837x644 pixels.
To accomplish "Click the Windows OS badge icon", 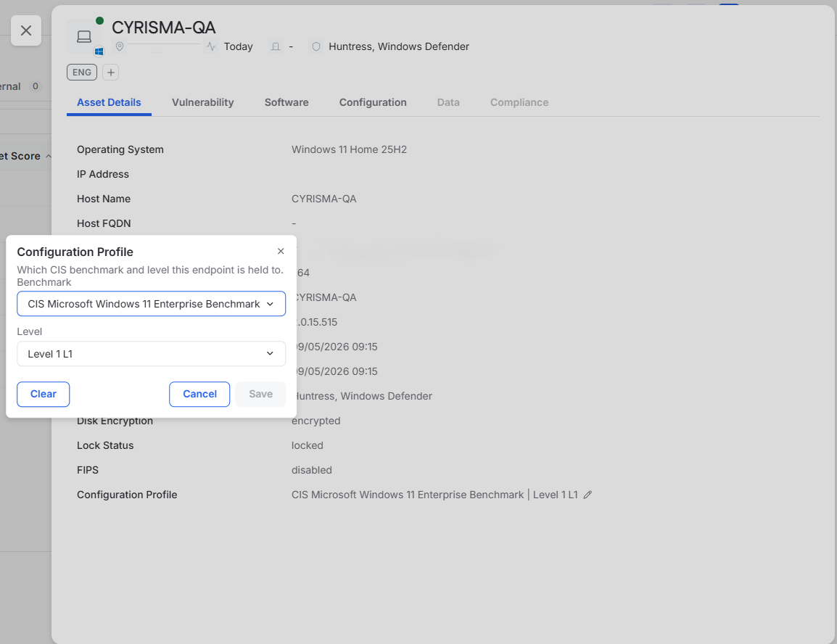I will pyautogui.click(x=99, y=51).
